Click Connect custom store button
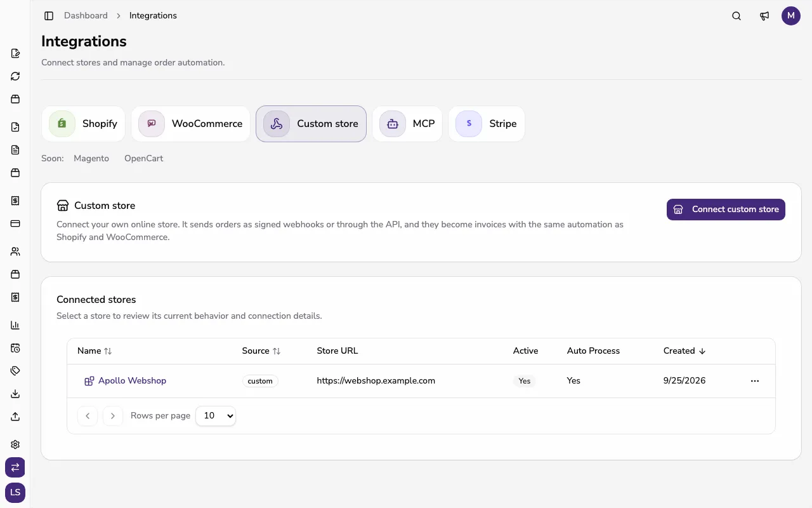This screenshot has height=508, width=812. point(726,210)
